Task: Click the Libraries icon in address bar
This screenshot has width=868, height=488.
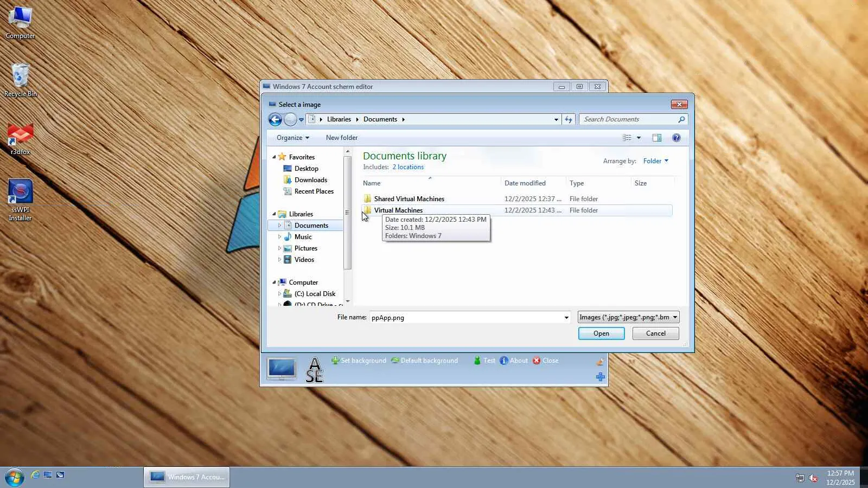Action: [x=311, y=119]
